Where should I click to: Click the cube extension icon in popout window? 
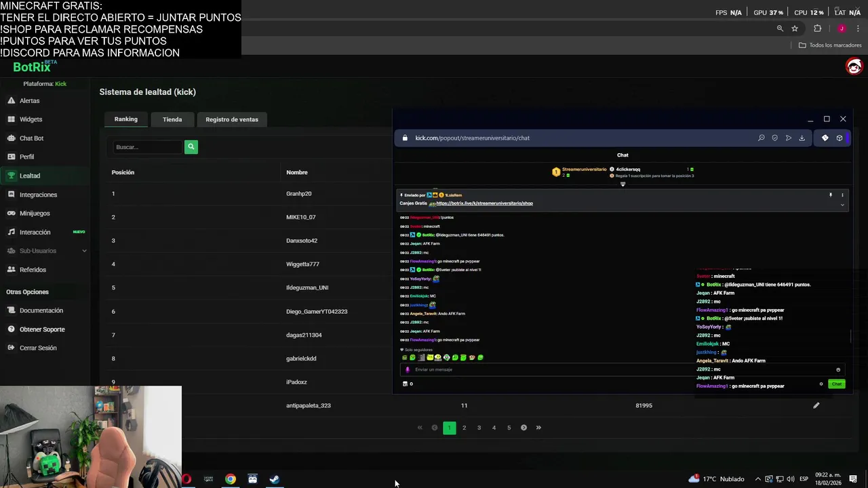point(839,138)
